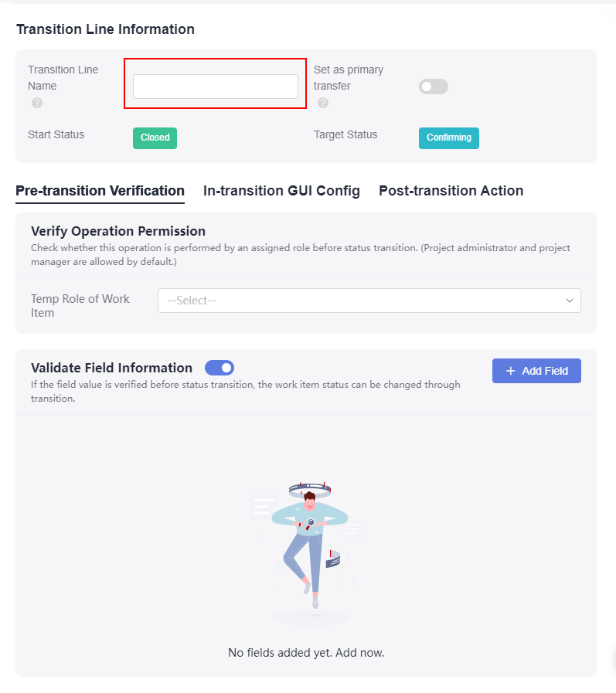Click the Validate Field Information heading
Screen dimensions: 616x693
[111, 368]
